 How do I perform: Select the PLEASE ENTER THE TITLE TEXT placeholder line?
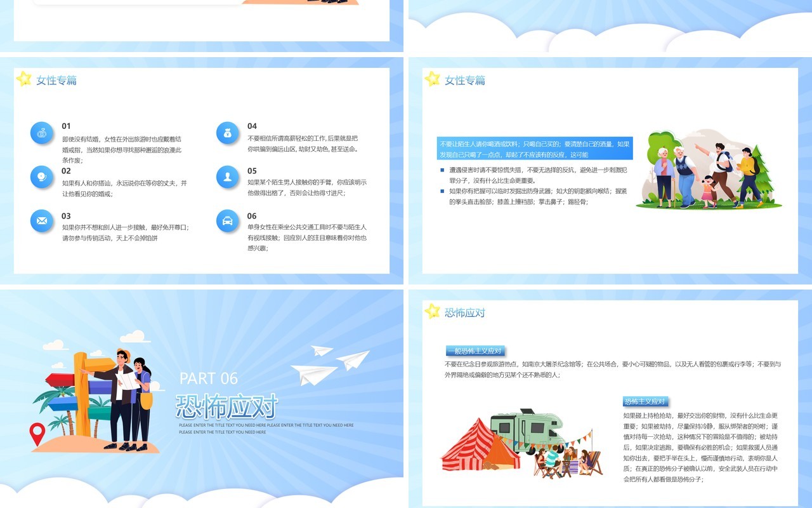point(266,429)
